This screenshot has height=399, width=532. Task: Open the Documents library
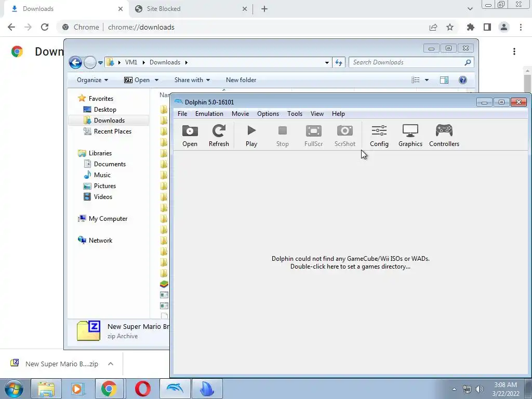[x=110, y=164]
